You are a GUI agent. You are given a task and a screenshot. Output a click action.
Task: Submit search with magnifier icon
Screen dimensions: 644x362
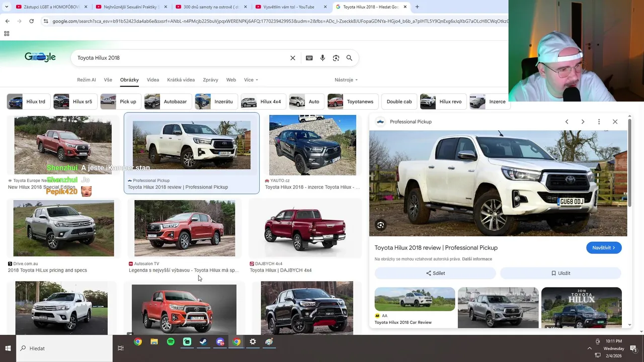349,58
